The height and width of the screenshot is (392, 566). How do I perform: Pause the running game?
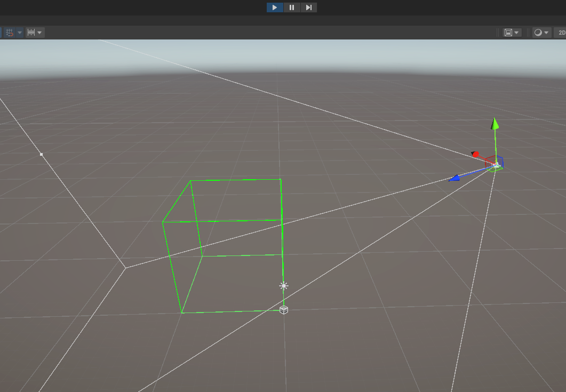click(291, 7)
